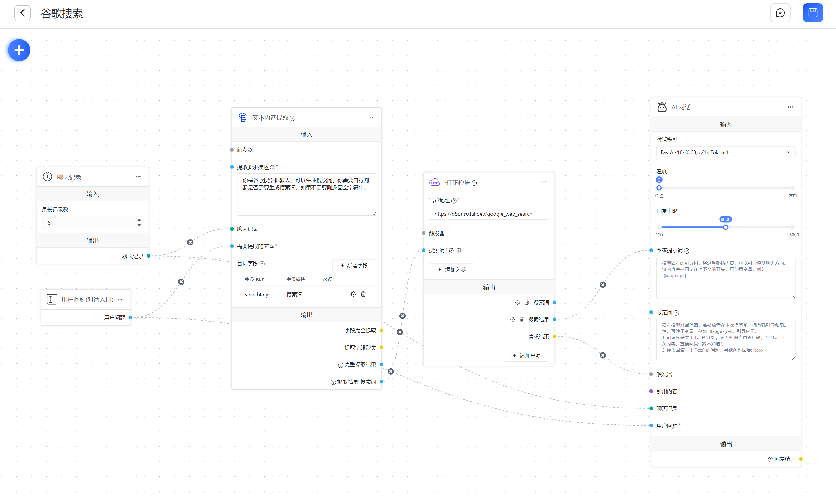Image resolution: width=836 pixels, height=504 pixels.
Task: Show help for 目标字段
Action: click(262, 264)
